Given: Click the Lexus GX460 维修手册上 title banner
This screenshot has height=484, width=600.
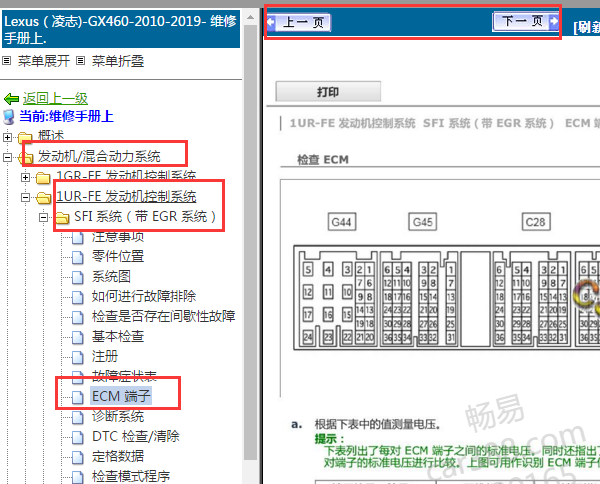Looking at the screenshot, I should point(121,29).
